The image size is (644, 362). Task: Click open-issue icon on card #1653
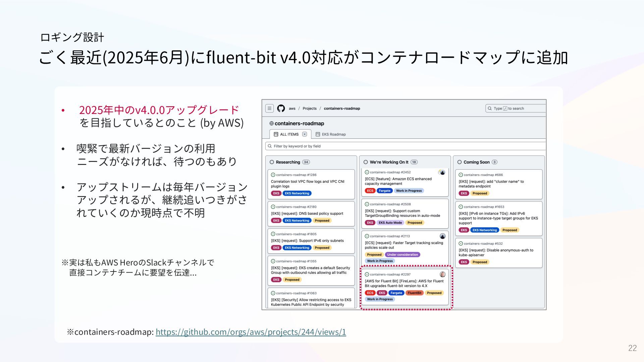tap(461, 207)
